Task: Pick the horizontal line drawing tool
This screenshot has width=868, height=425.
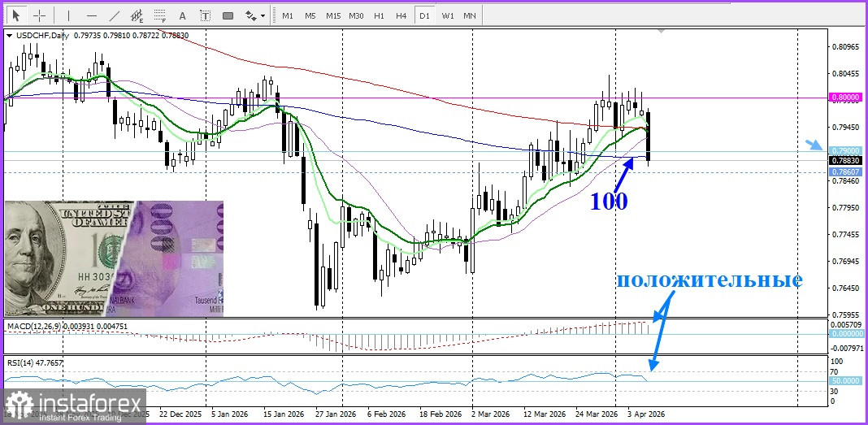Action: pos(91,15)
